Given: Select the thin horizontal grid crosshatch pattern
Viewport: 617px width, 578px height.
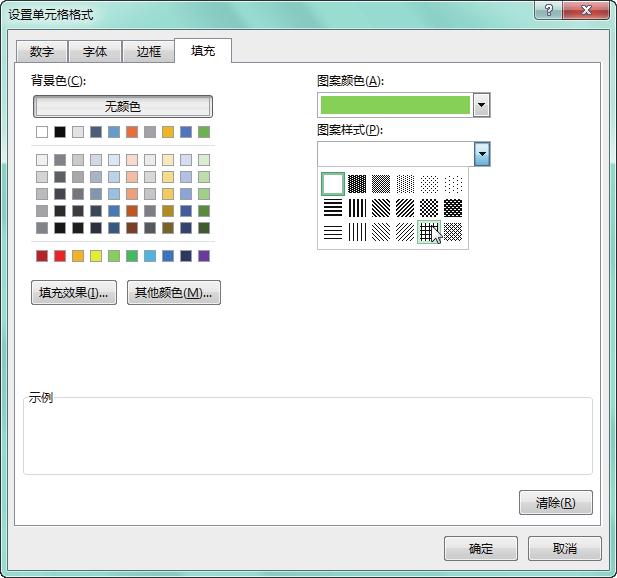Looking at the screenshot, I should click(x=429, y=232).
